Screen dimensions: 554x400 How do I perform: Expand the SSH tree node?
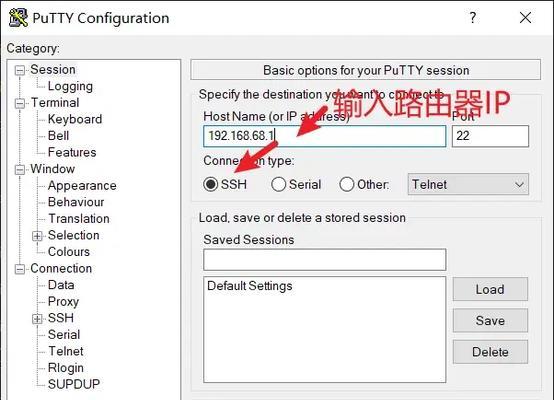pos(37,319)
